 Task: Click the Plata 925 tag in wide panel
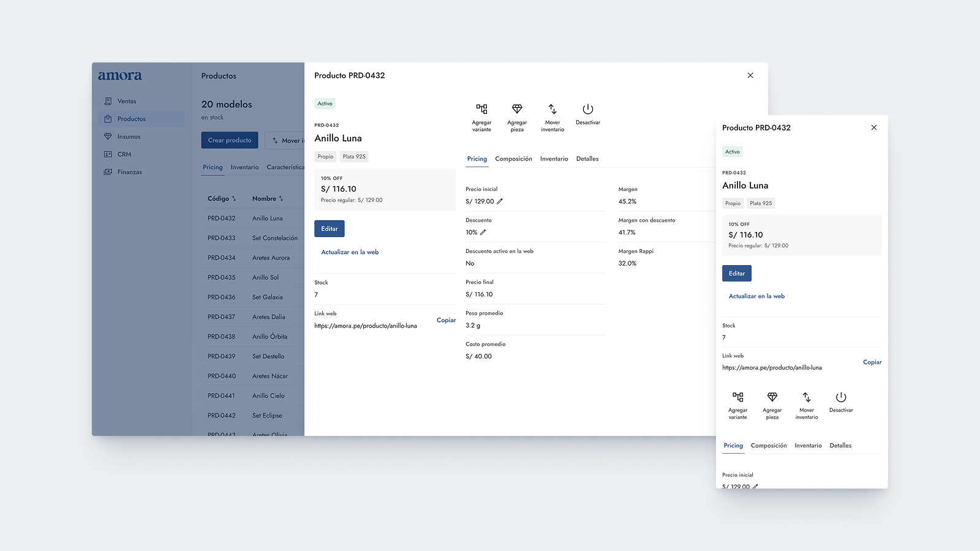click(x=354, y=157)
